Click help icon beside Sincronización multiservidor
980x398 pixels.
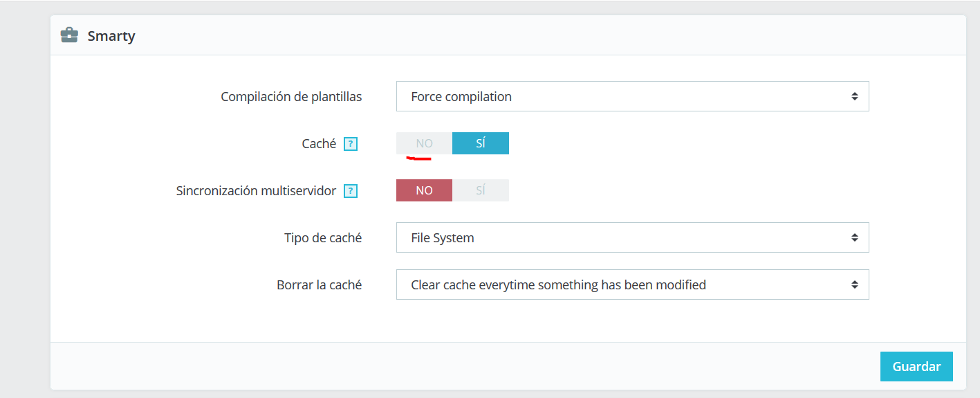tap(351, 191)
